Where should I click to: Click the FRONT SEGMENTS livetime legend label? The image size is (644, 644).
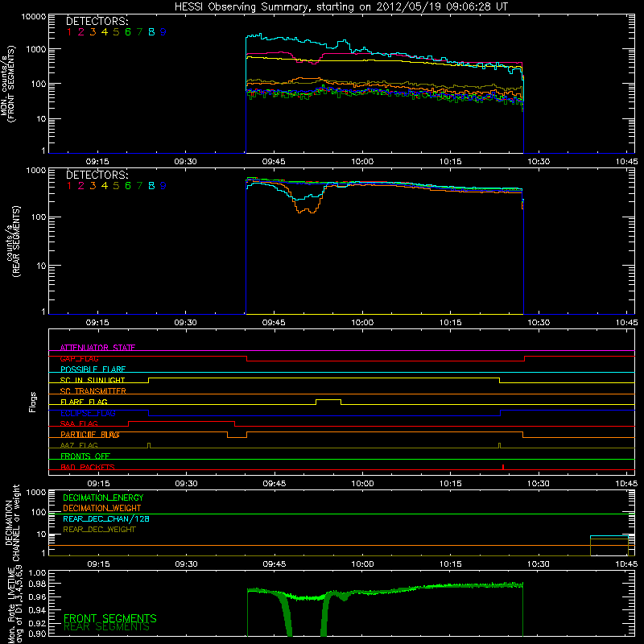click(x=110, y=618)
